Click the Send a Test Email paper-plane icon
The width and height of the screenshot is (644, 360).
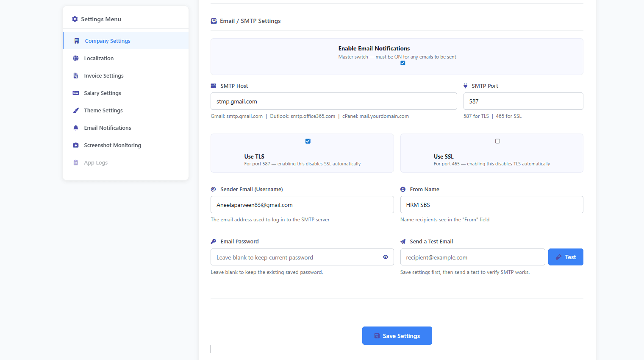(x=403, y=242)
